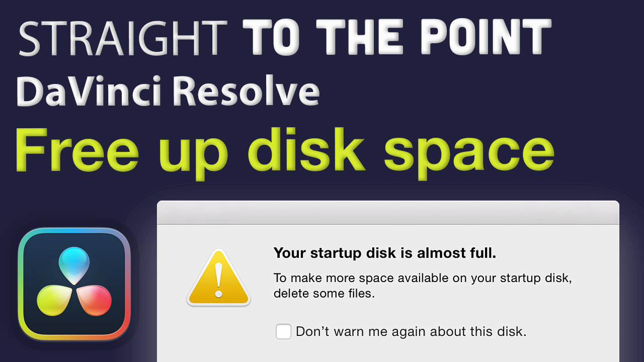Click the yellow warning triangle icon
This screenshot has height=362, width=644.
tap(218, 279)
